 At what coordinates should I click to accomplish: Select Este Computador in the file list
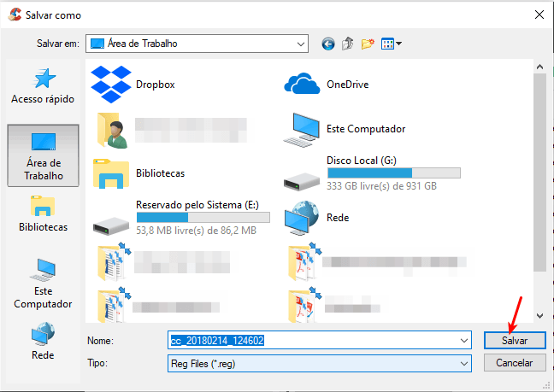click(x=345, y=129)
